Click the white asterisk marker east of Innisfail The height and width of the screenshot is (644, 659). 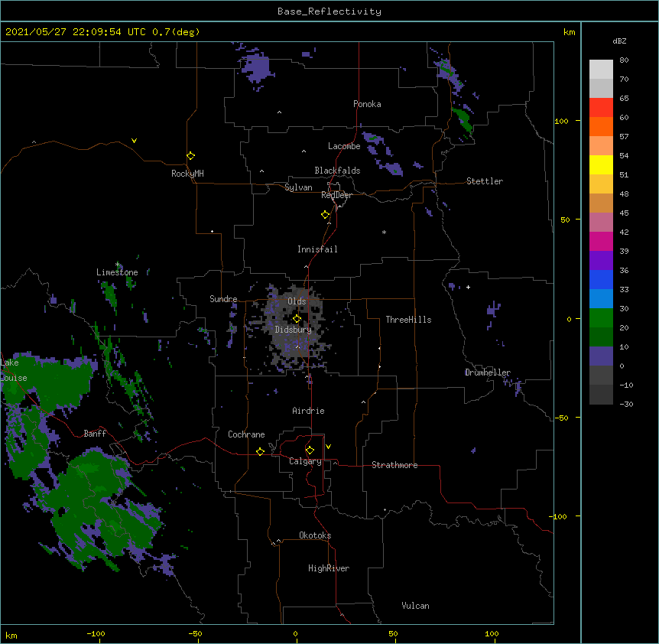pos(384,232)
